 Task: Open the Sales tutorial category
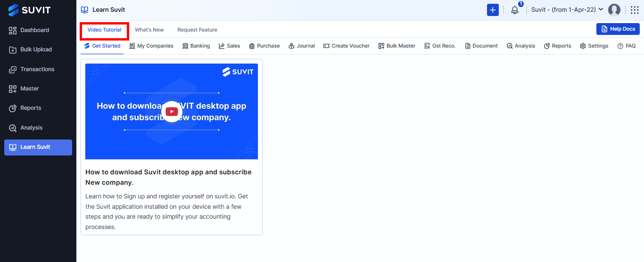229,46
